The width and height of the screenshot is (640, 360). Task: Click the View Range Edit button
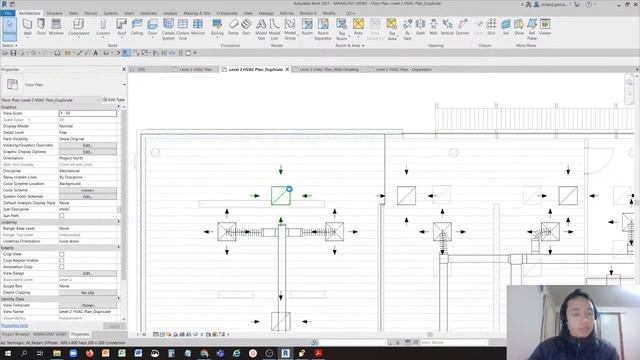pyautogui.click(x=87, y=273)
